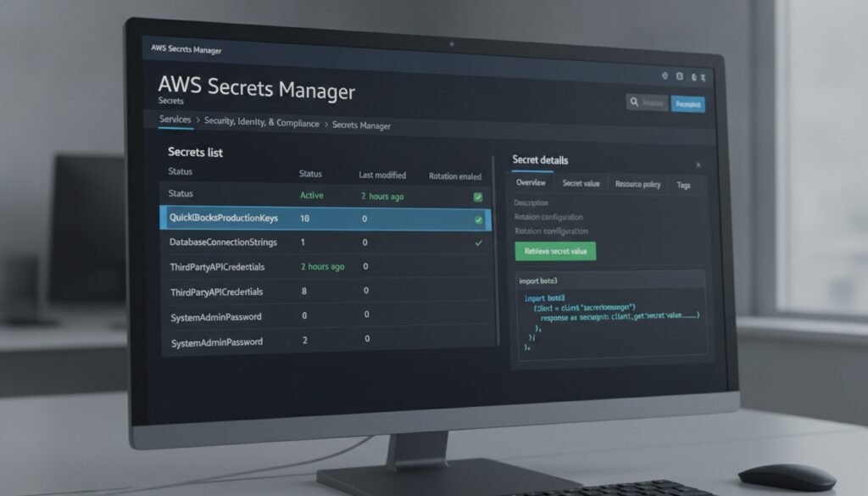Click the Secrets subtitle under the main heading
This screenshot has width=868, height=496.
click(170, 101)
